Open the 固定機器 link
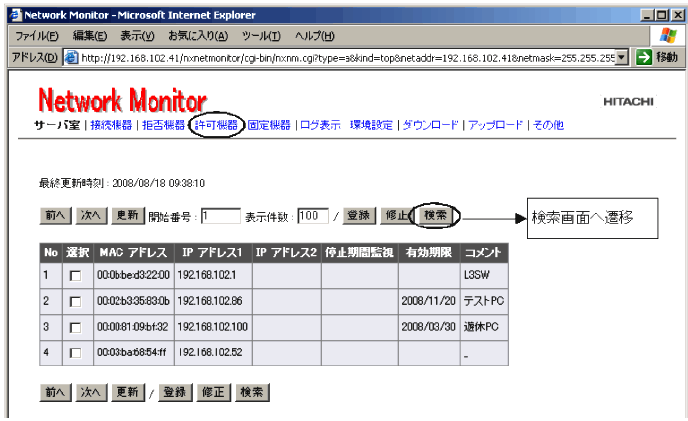 (x=269, y=125)
